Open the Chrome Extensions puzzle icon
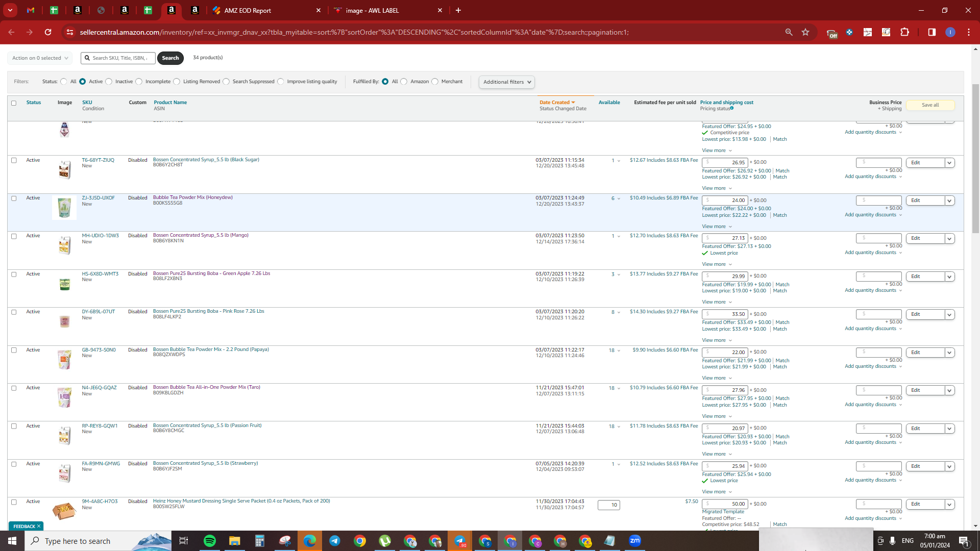 point(904,32)
